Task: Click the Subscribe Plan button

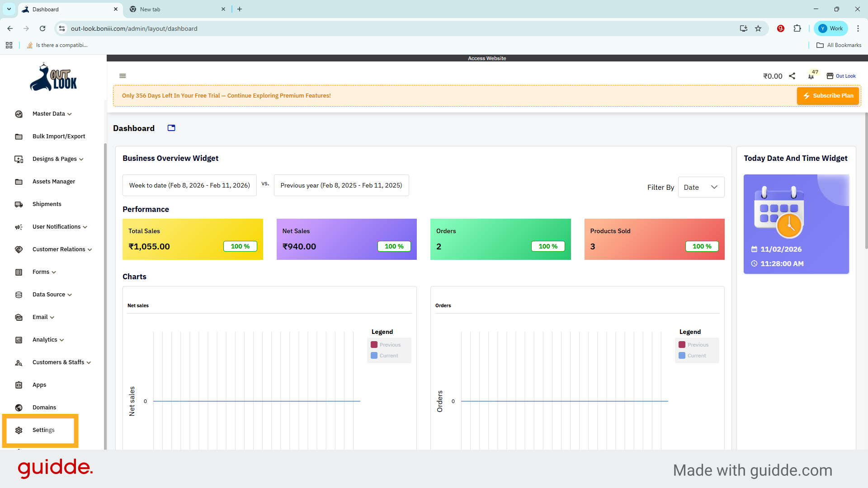Action: (x=828, y=96)
